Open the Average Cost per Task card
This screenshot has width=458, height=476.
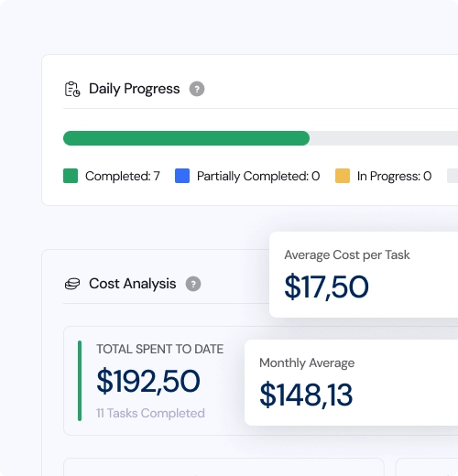click(364, 275)
